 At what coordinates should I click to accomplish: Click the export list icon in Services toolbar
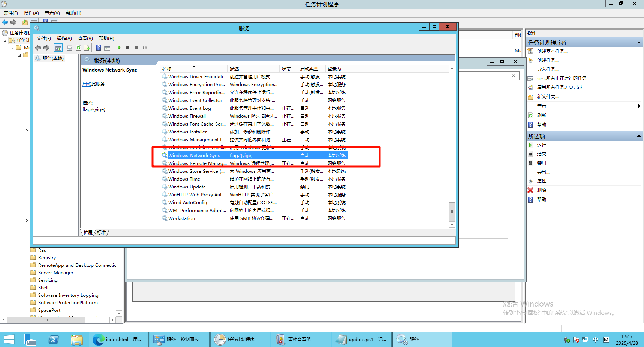coord(87,48)
